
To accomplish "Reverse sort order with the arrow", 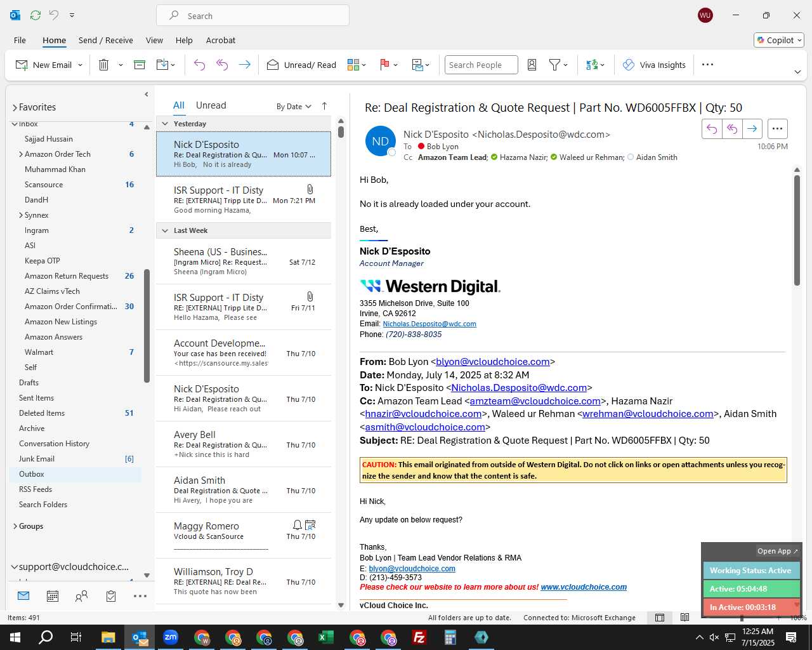I will (324, 106).
